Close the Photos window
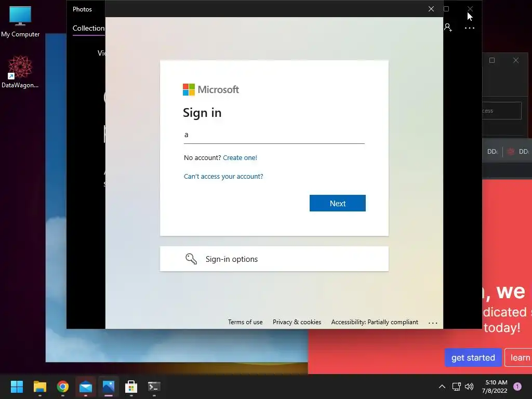The width and height of the screenshot is (532, 399). [x=470, y=9]
